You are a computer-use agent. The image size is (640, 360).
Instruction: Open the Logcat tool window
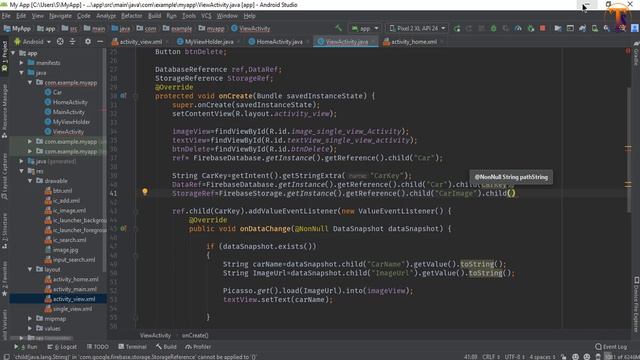point(62,347)
